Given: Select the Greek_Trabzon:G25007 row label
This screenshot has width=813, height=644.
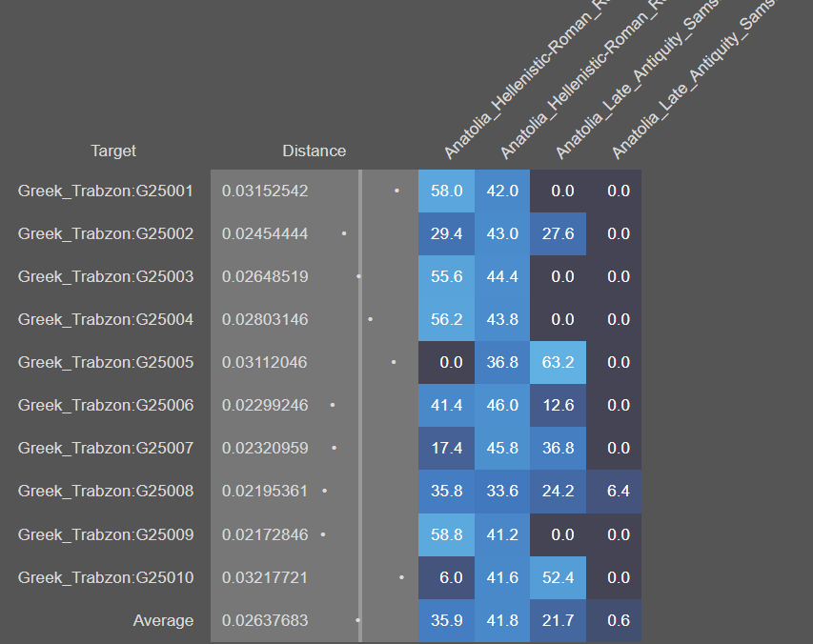Looking at the screenshot, I should point(106,448).
